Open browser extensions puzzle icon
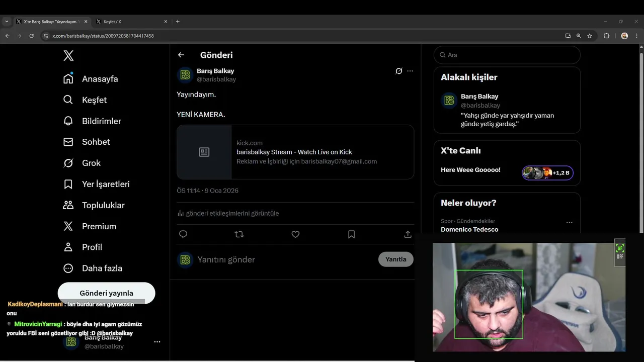This screenshot has width=644, height=362. [606, 36]
